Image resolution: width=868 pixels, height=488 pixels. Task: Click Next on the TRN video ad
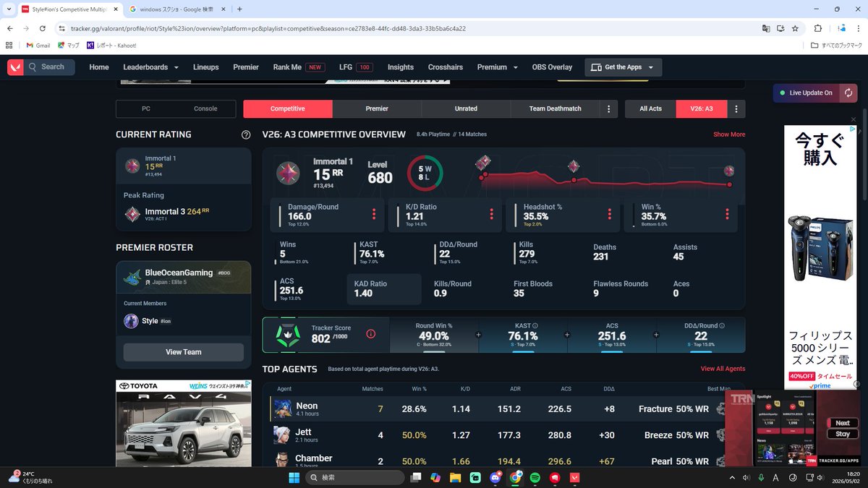tap(843, 423)
